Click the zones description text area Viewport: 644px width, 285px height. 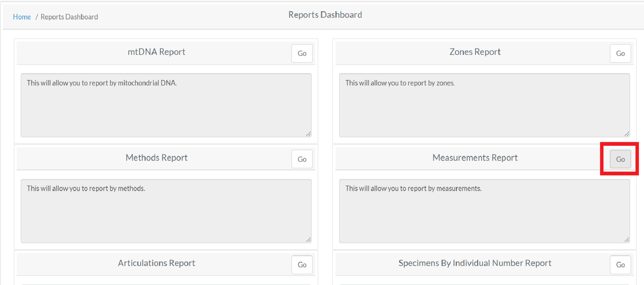coord(485,105)
